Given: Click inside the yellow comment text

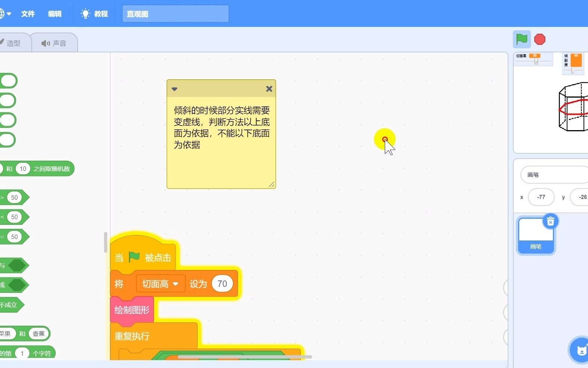Looking at the screenshot, I should [x=222, y=128].
